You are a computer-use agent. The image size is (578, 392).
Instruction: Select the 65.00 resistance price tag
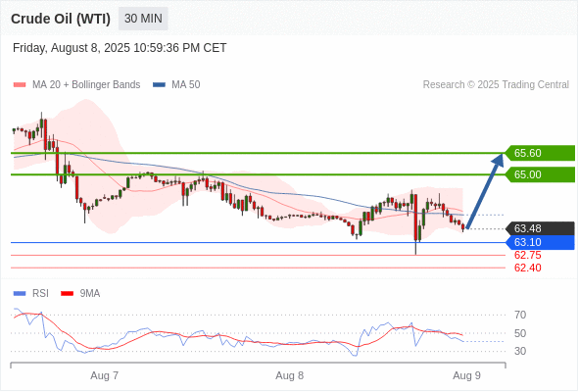[540, 174]
